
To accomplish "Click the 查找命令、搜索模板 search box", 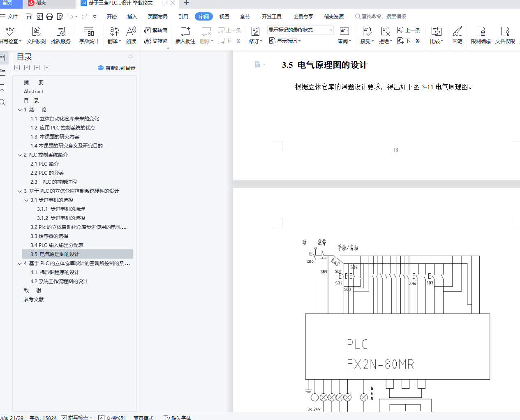I will 381,16.
